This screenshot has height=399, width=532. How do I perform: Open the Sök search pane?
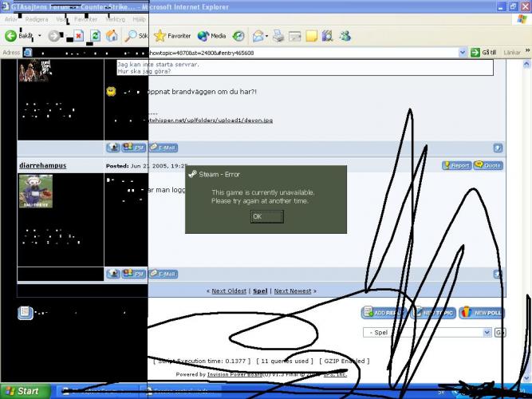coord(136,36)
